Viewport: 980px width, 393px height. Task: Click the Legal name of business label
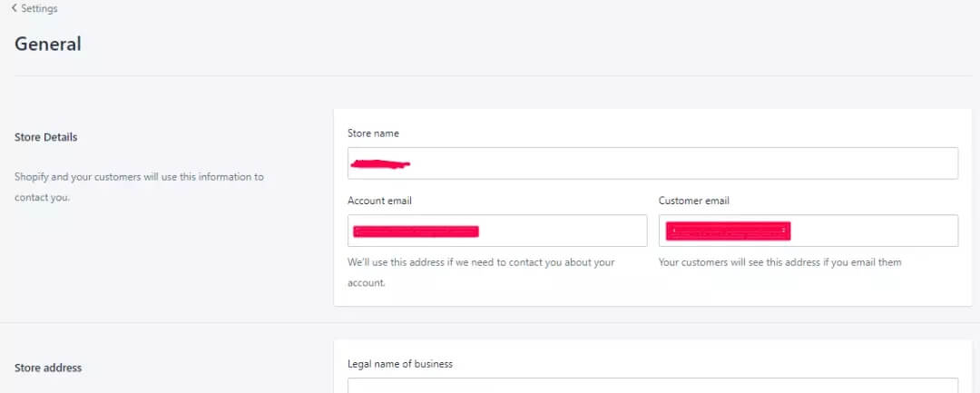(x=399, y=364)
